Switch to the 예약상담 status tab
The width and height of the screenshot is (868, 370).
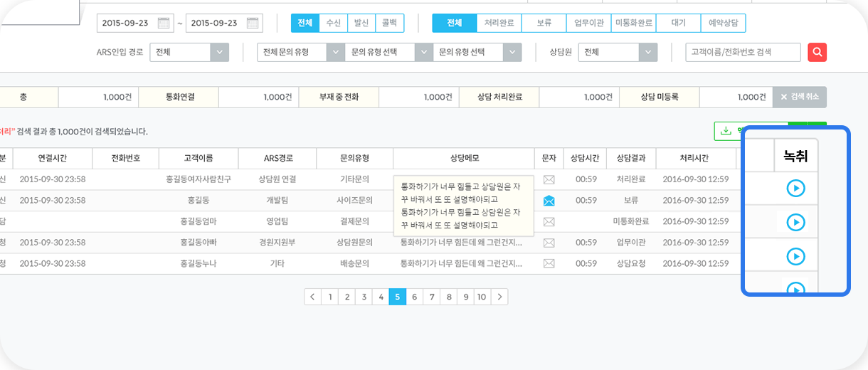tap(723, 23)
